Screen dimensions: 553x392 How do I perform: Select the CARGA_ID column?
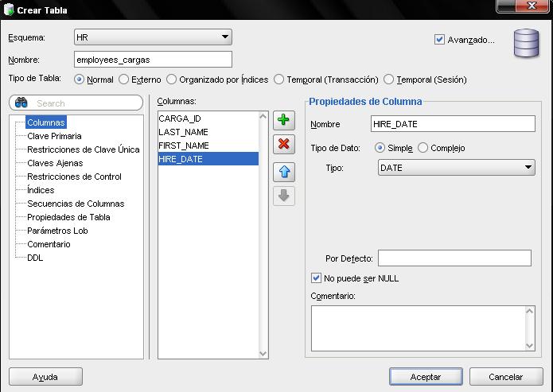pos(208,118)
